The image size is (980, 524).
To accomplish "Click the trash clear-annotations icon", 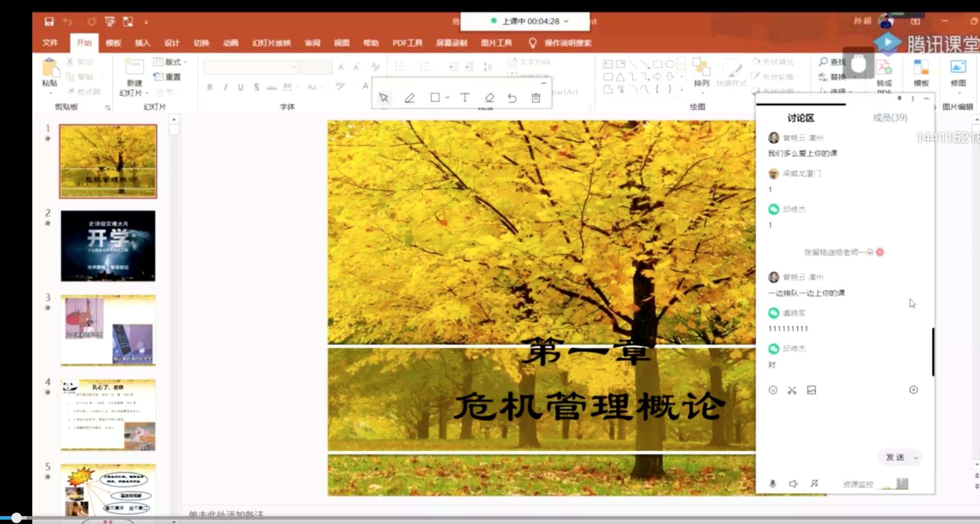I will 536,98.
